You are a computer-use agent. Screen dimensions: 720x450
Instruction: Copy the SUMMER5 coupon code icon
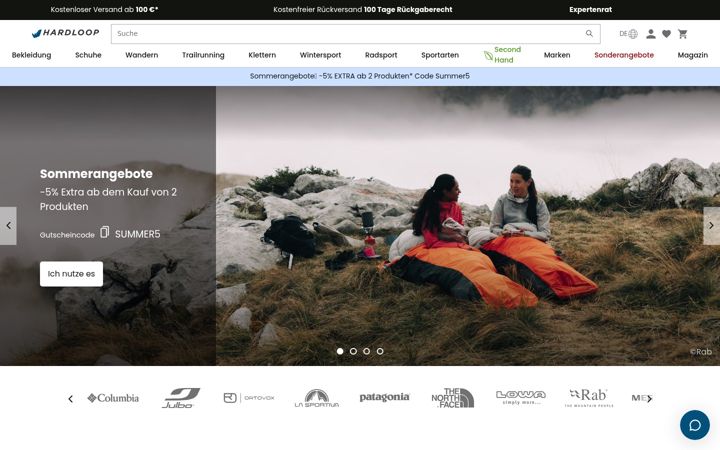[105, 232]
